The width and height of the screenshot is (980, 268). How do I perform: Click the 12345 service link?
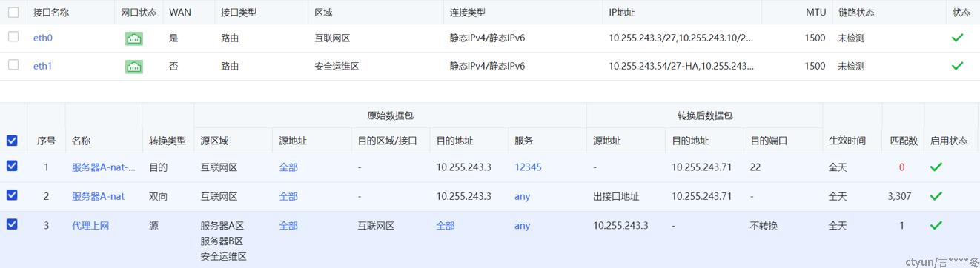[528, 167]
